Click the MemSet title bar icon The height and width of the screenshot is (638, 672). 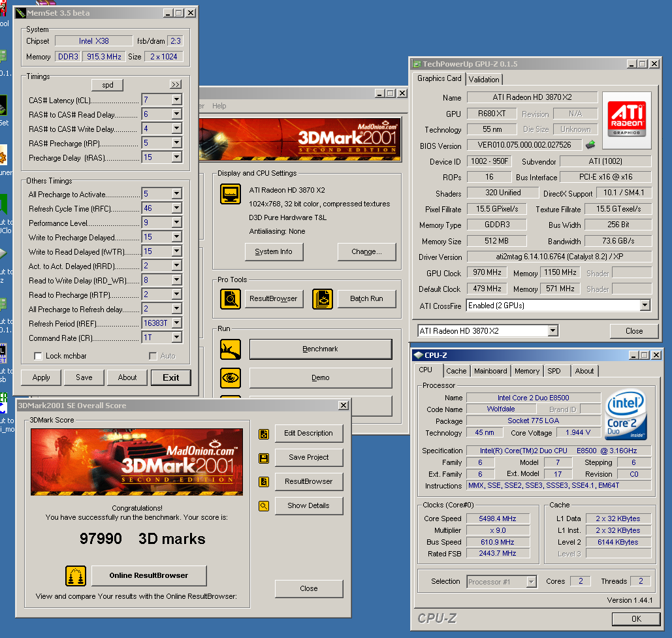click(x=20, y=13)
